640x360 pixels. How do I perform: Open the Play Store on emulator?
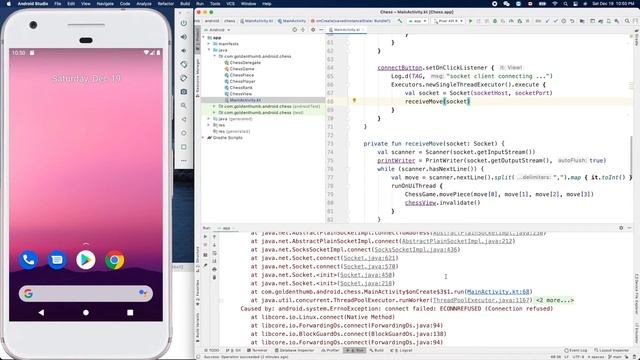[x=86, y=260]
